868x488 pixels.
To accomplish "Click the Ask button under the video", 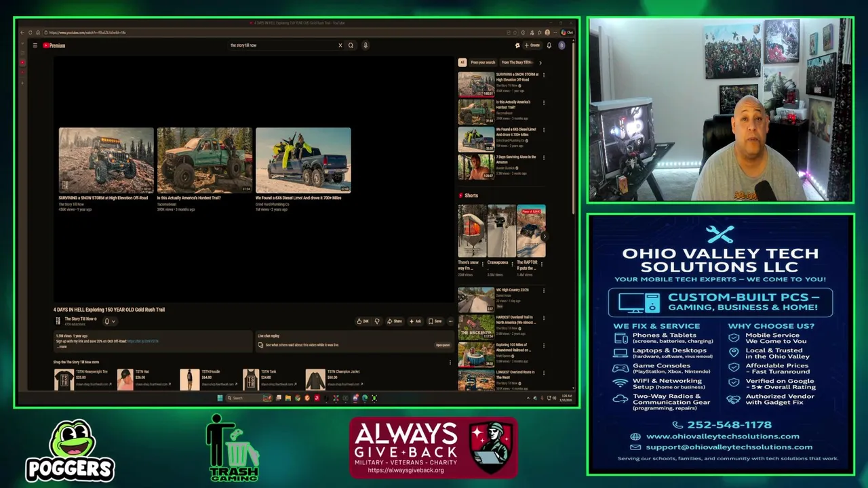I will [x=414, y=321].
